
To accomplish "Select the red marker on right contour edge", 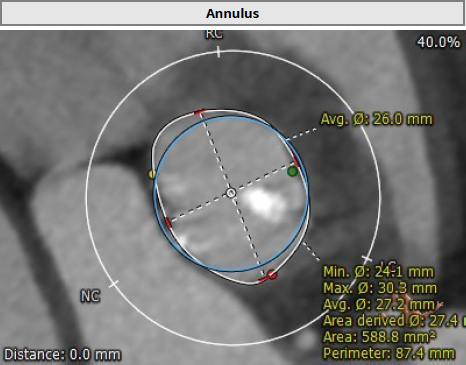I will tap(296, 161).
